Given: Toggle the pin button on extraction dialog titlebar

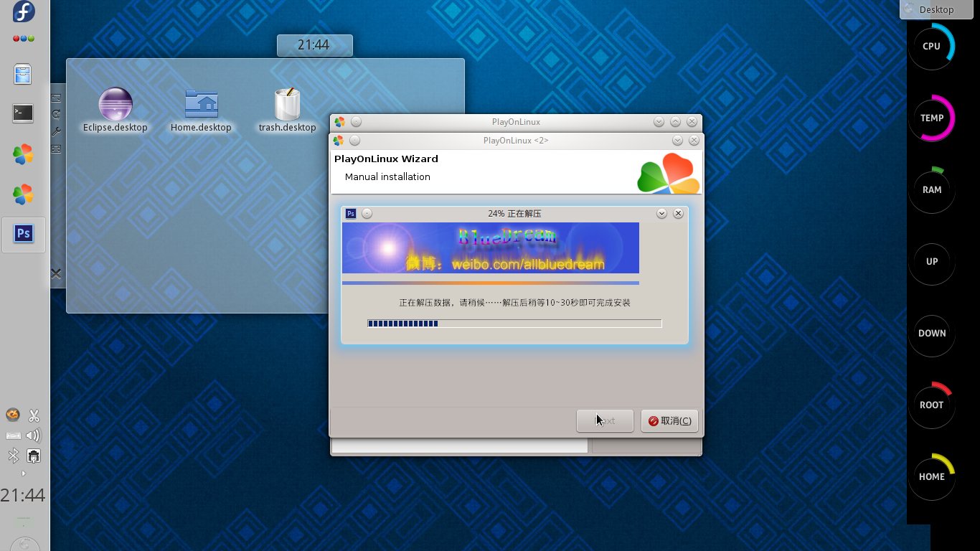Looking at the screenshot, I should (x=367, y=213).
